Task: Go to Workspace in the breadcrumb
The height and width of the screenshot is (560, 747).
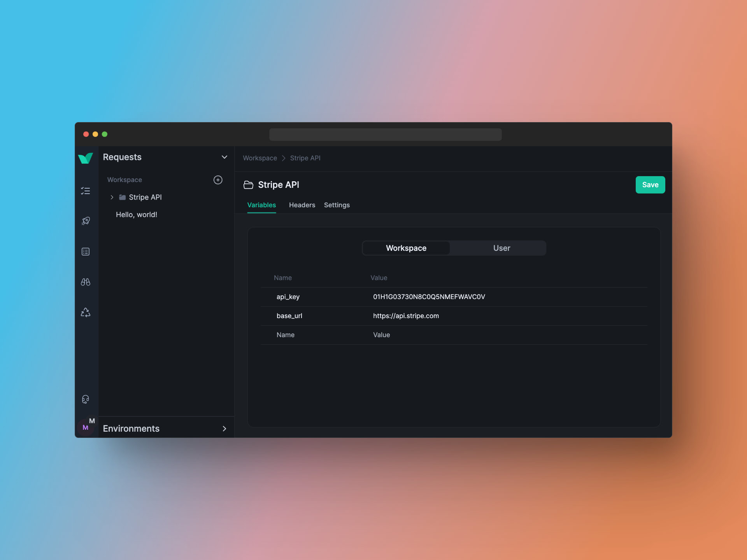Action: pyautogui.click(x=260, y=158)
